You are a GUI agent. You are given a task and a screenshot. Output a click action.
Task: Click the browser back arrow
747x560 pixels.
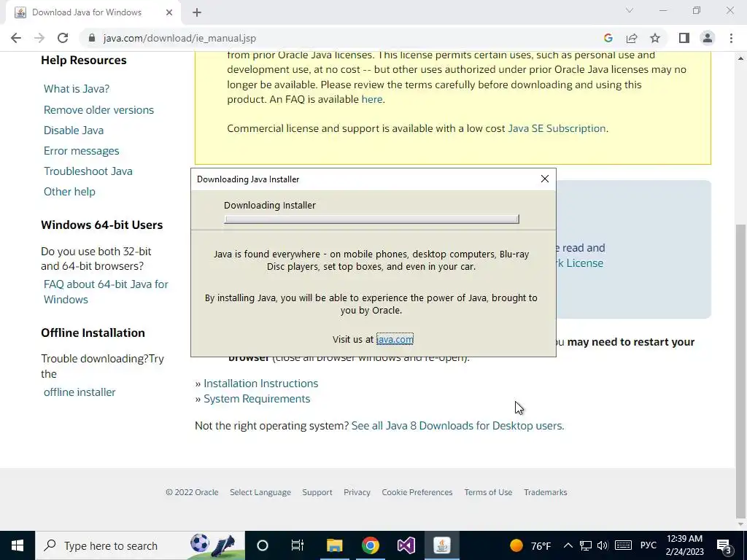16,38
